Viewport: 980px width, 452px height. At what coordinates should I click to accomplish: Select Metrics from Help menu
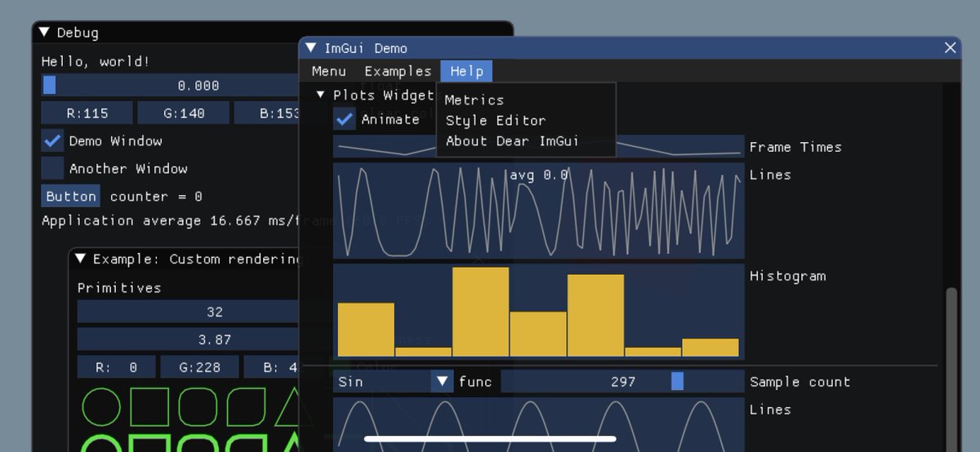[x=474, y=100]
